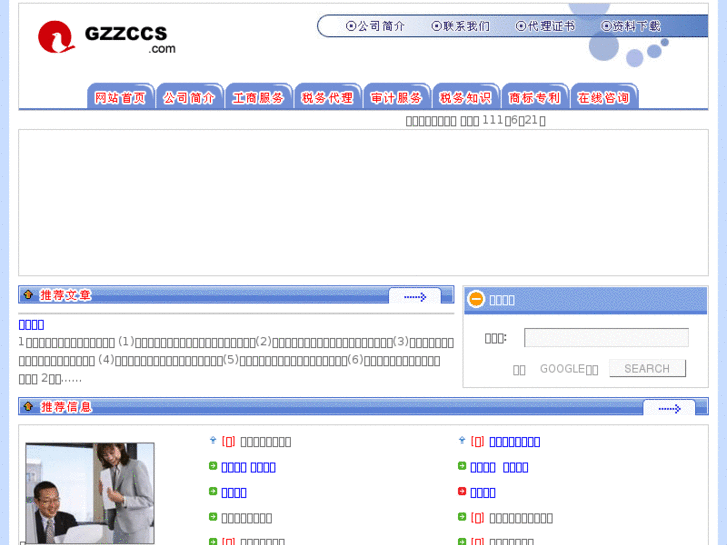Click the orange up-arrow icon beside 推荐信息
Image resolution: width=727 pixels, height=545 pixels.
pyautogui.click(x=28, y=406)
